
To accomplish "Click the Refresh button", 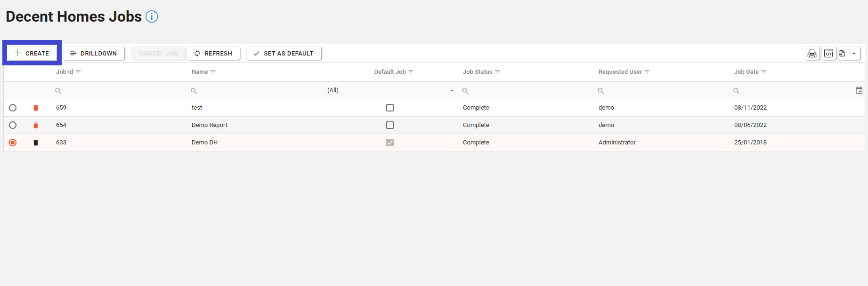I will (213, 53).
